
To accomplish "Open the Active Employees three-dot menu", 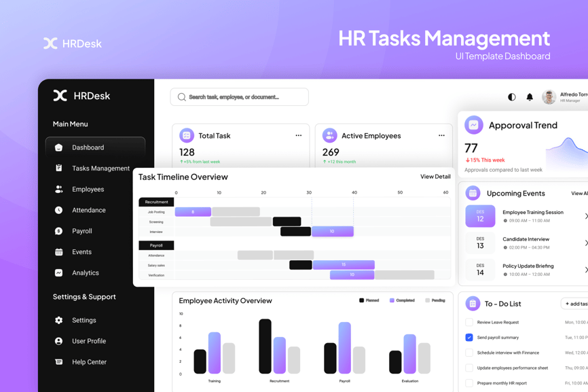I will 441,136.
